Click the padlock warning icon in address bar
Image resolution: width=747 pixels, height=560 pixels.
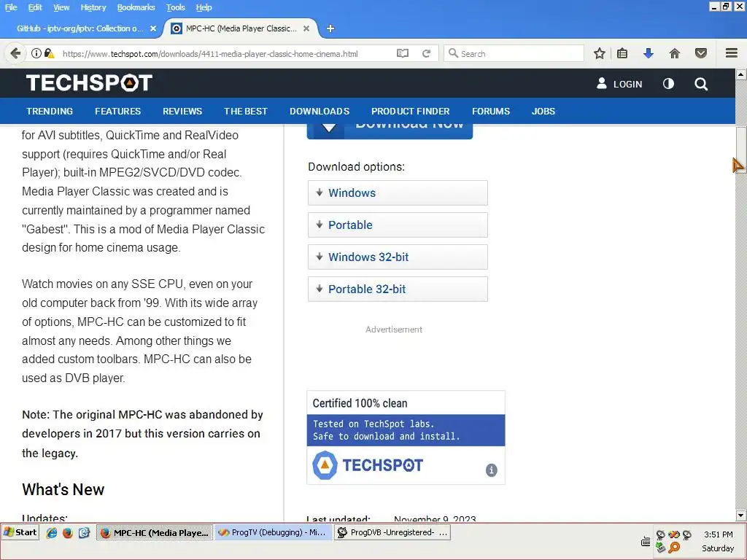(x=49, y=53)
